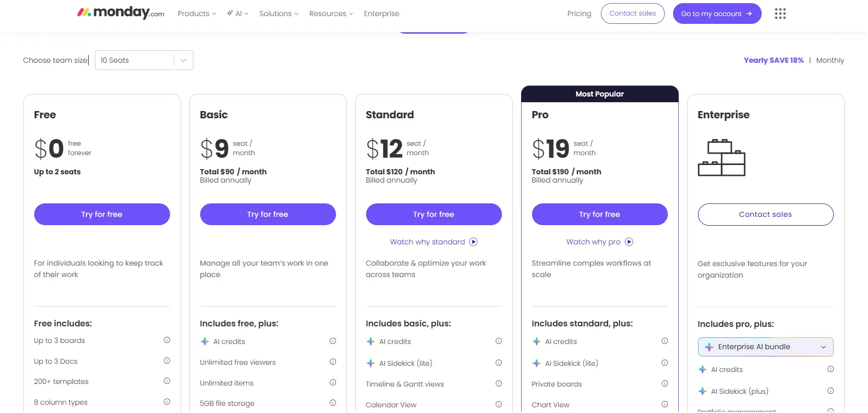Click the monday.com logo
Image resolution: width=868 pixels, height=413 pixels.
coord(120,12)
